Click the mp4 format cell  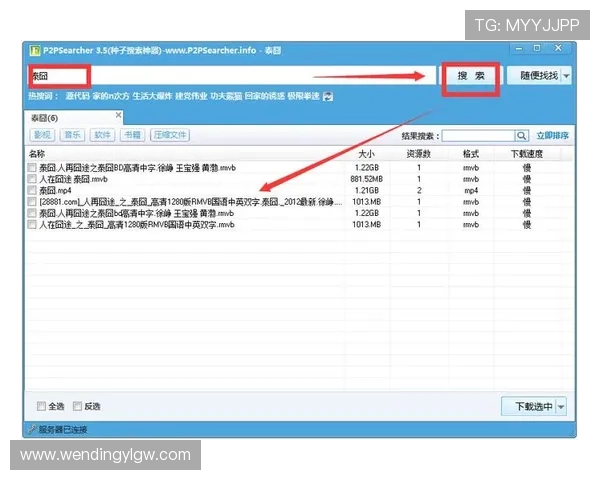471,191
